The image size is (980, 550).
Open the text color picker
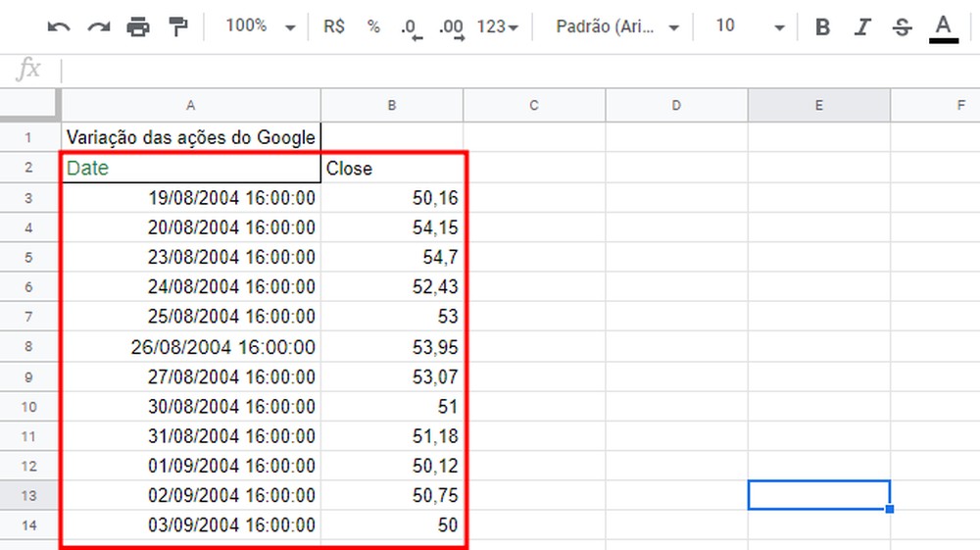tap(943, 28)
